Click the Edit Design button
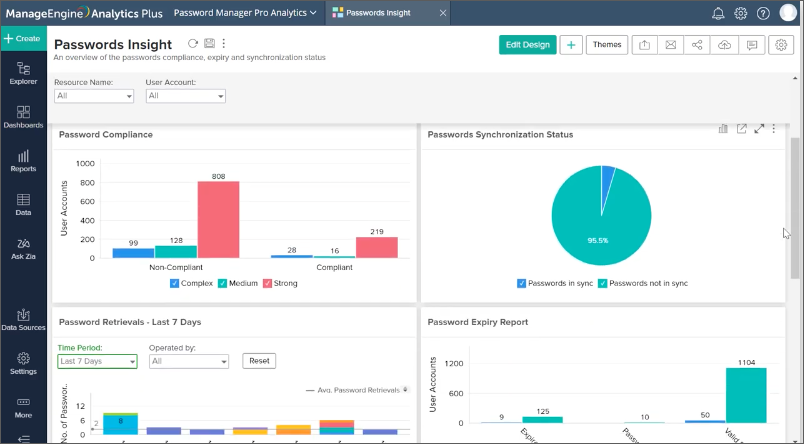This screenshot has width=804, height=444. click(527, 45)
